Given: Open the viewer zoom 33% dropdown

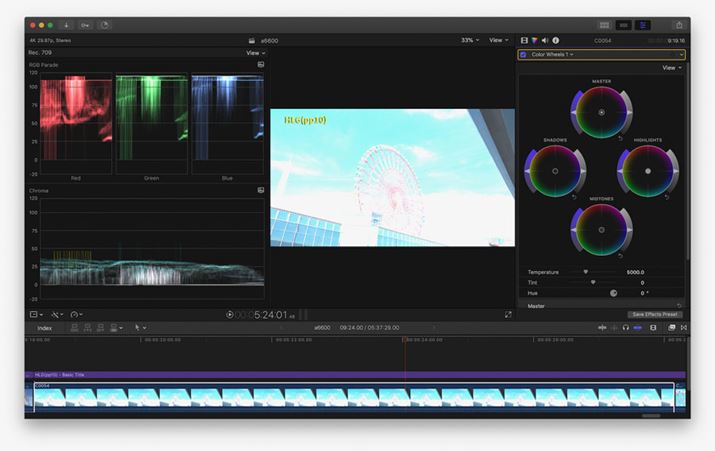Looking at the screenshot, I should (469, 40).
